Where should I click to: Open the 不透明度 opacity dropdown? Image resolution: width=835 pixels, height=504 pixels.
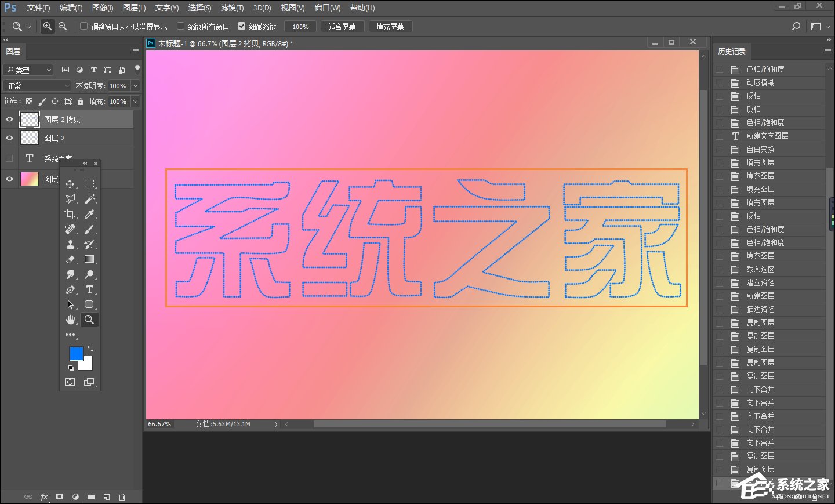134,85
